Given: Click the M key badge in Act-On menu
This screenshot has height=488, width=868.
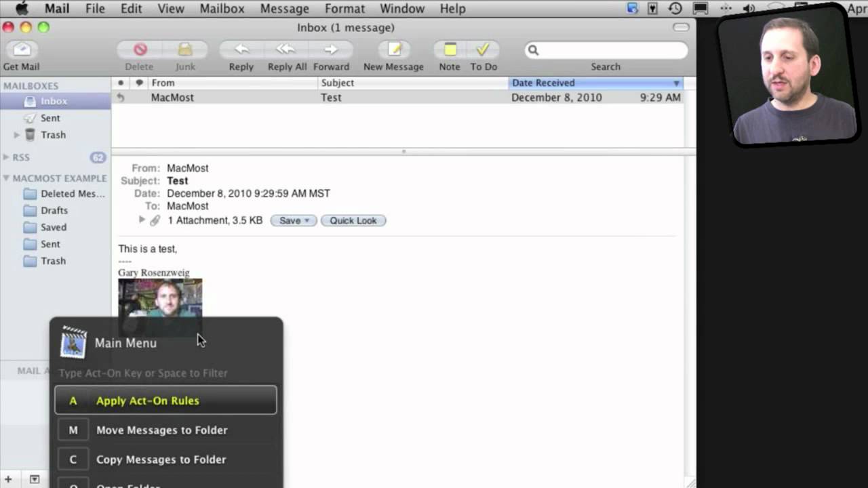Looking at the screenshot, I should pos(73,430).
